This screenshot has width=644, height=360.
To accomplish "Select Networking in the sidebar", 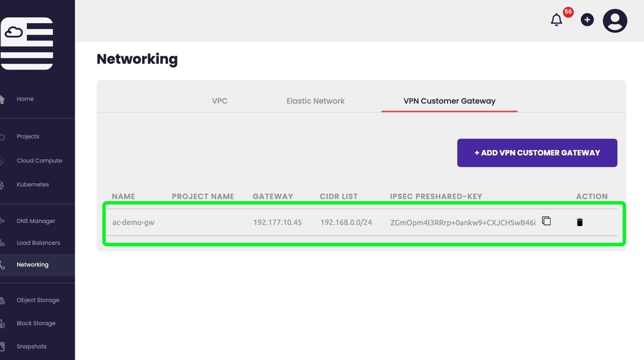I will [32, 265].
